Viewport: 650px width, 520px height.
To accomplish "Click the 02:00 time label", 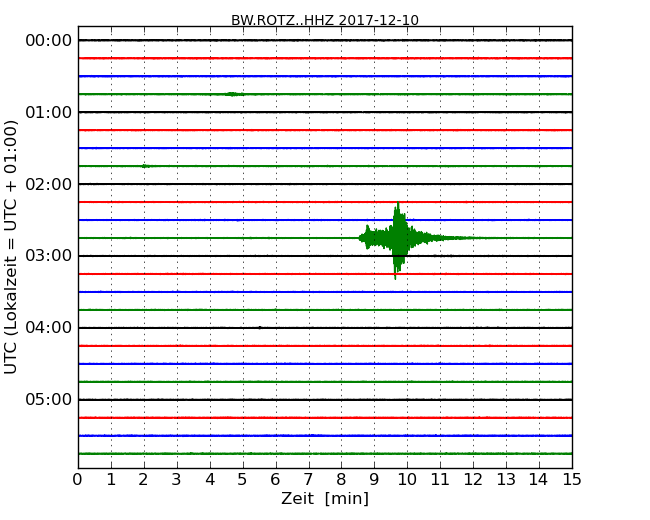I will click(49, 184).
